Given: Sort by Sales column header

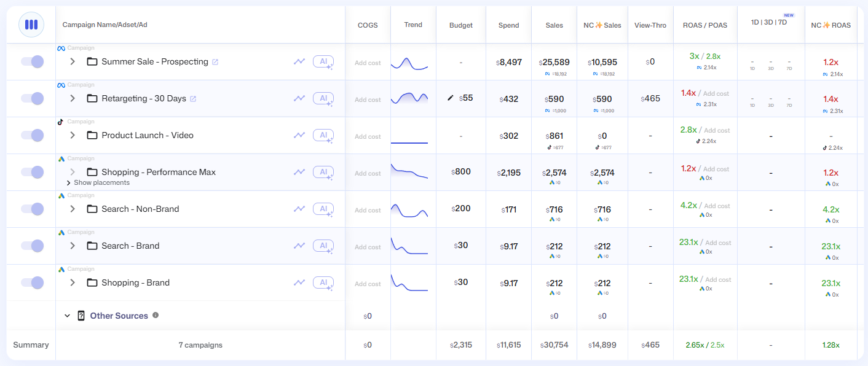Looking at the screenshot, I should (x=554, y=25).
